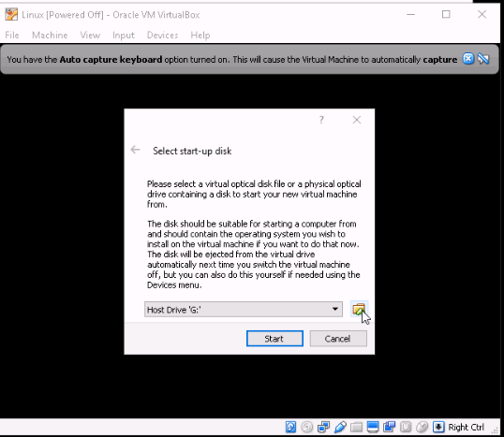Click the hard disk activity icon in the status bar
The height and width of the screenshot is (437, 504).
click(x=290, y=427)
